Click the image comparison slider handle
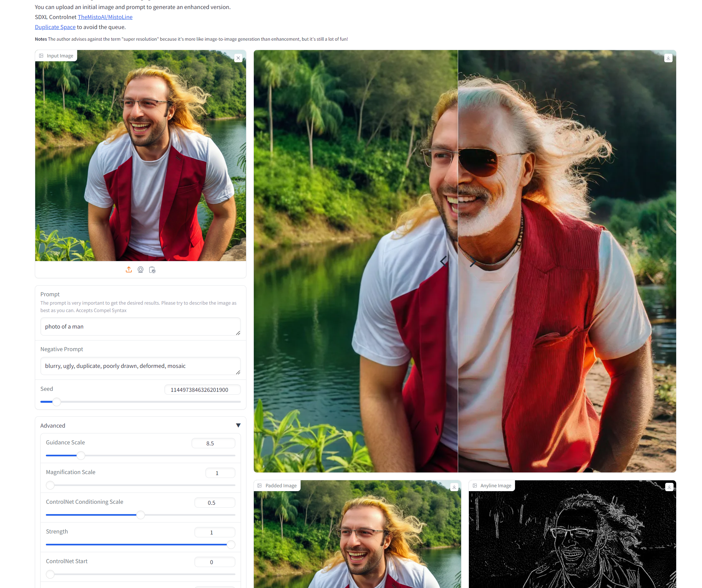This screenshot has width=702, height=588. tap(458, 261)
